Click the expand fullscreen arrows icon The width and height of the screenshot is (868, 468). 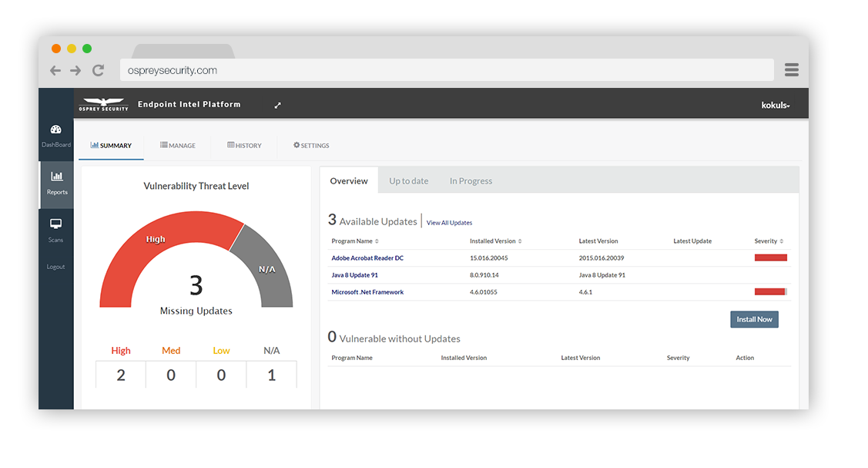[x=277, y=106]
